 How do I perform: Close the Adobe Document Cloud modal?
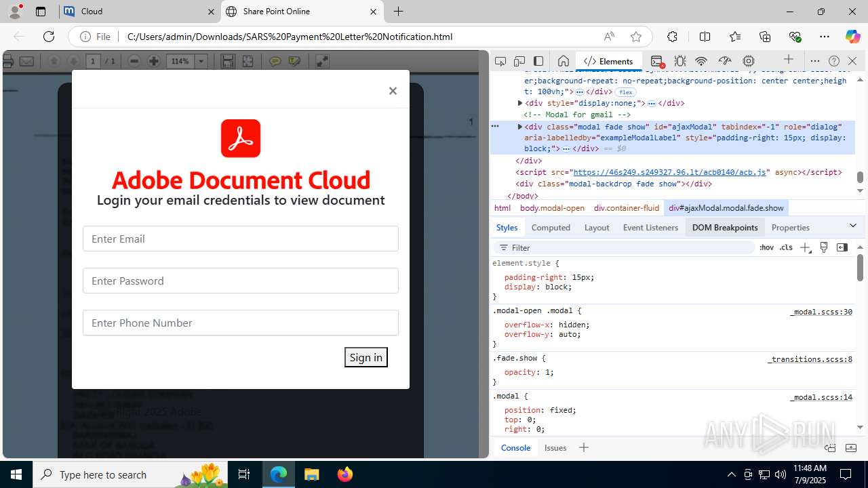click(x=393, y=91)
